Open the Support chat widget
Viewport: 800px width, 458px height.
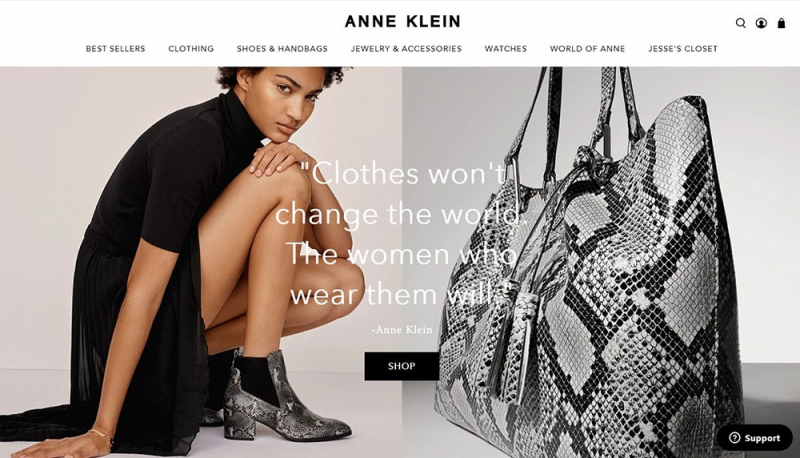coord(755,438)
